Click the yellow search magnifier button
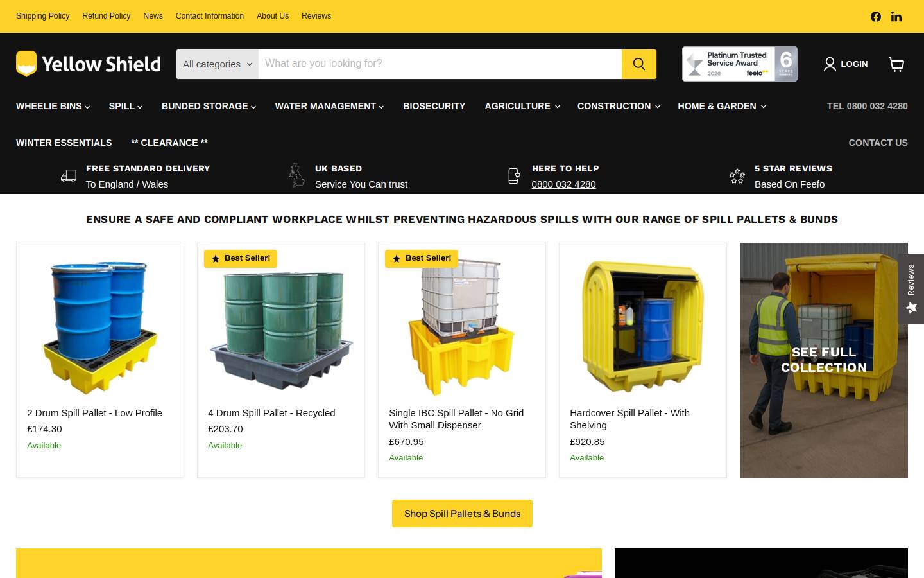This screenshot has width=924, height=578. pyautogui.click(x=639, y=64)
